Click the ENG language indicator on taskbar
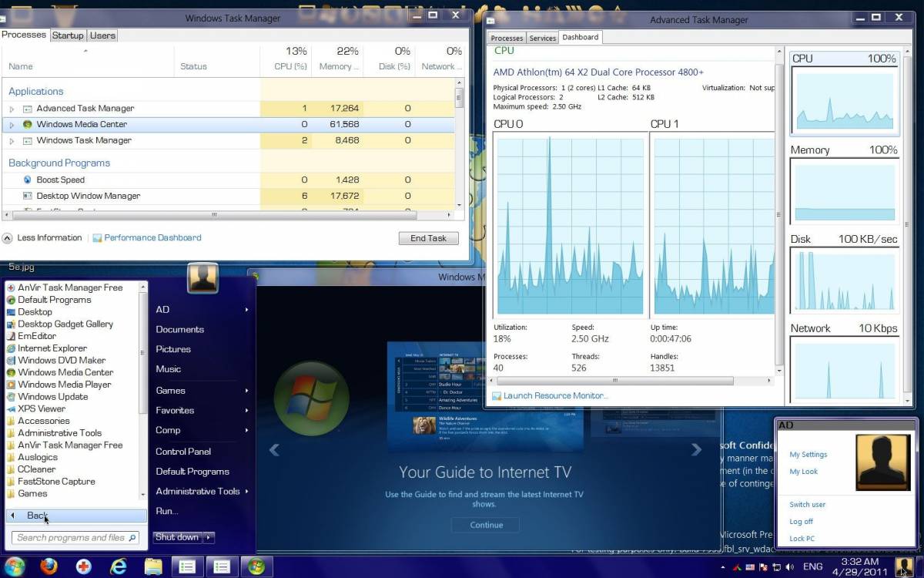Image resolution: width=924 pixels, height=578 pixels. [812, 567]
